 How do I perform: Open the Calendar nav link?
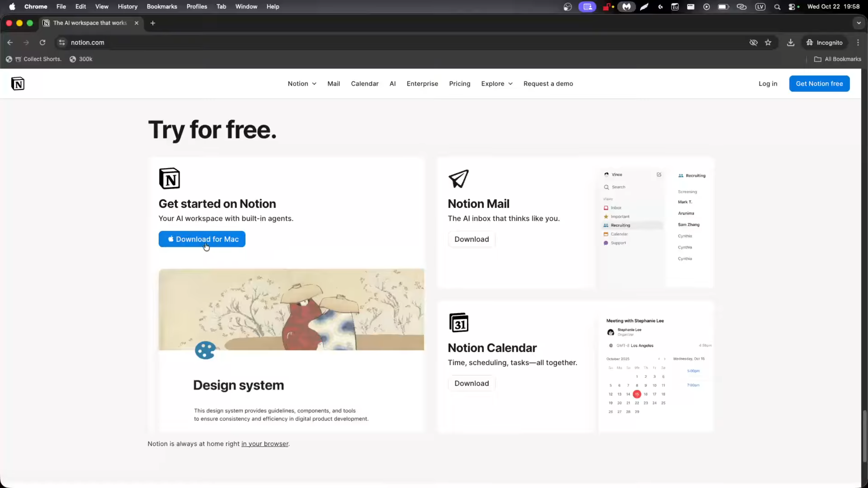pyautogui.click(x=364, y=84)
